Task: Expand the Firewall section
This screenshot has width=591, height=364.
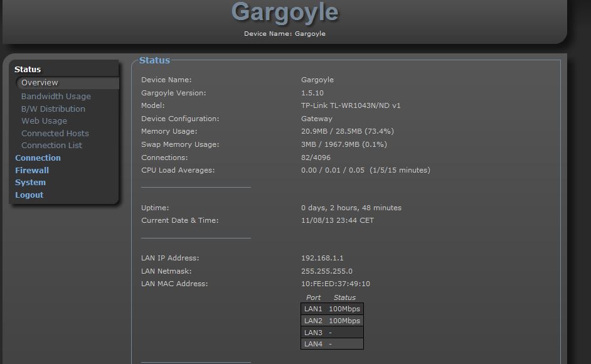Action: coord(32,170)
